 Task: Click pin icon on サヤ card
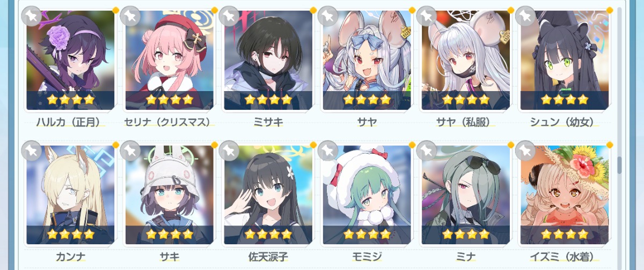(328, 17)
